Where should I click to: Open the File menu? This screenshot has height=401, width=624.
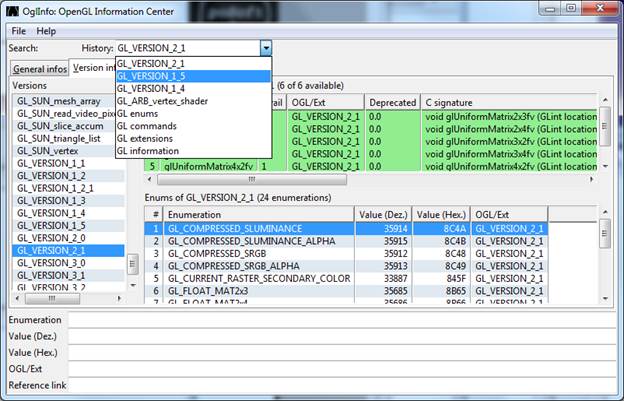tap(19, 31)
